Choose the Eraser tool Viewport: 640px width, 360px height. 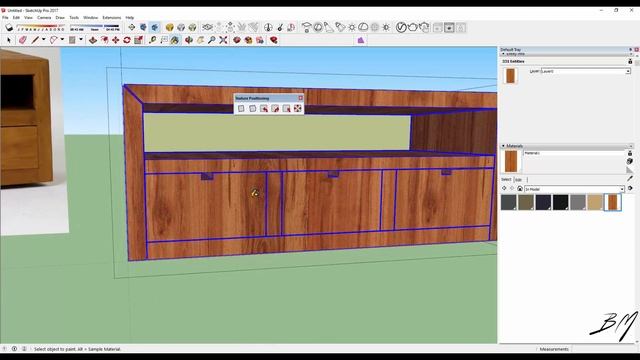[22, 40]
